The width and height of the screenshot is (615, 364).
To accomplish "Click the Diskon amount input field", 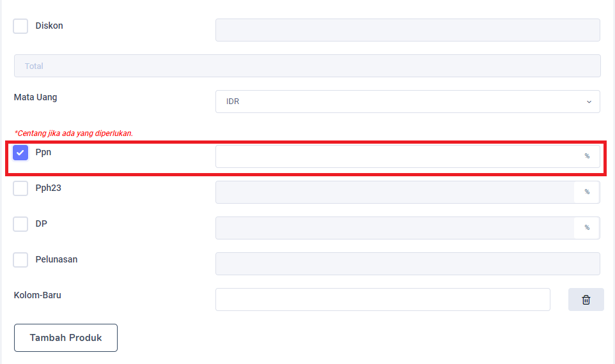I will 407,30.
